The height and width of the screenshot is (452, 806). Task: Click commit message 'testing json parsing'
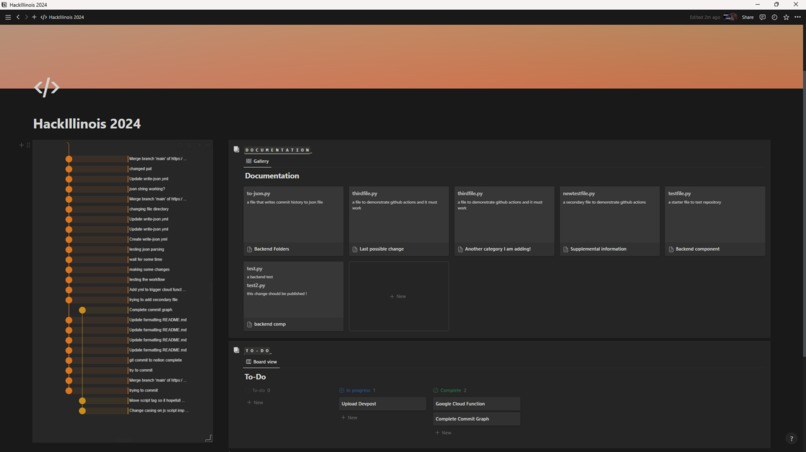(x=146, y=249)
